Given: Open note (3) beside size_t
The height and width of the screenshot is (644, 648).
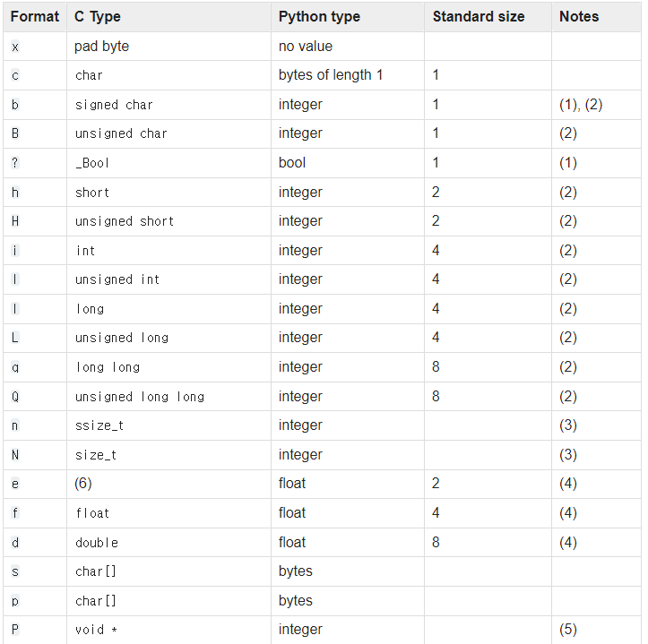Looking at the screenshot, I should 568,454.
